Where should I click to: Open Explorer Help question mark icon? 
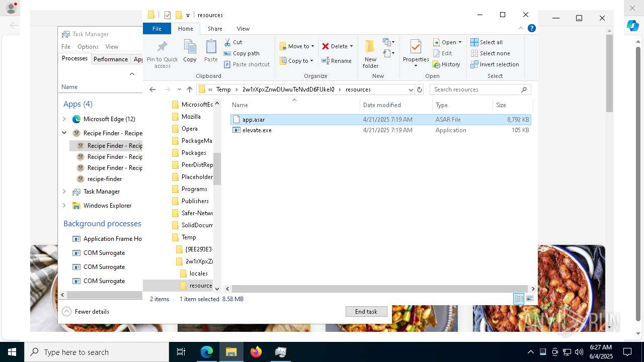(x=531, y=29)
